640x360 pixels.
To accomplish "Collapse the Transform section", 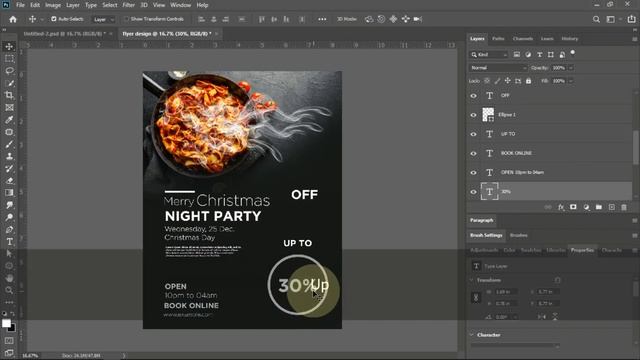I will coord(472,280).
